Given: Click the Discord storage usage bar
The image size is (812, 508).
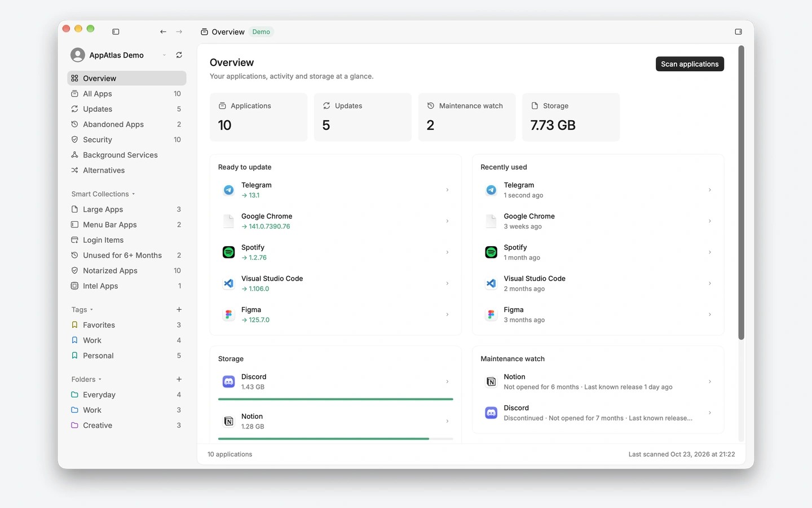Looking at the screenshot, I should 336,399.
